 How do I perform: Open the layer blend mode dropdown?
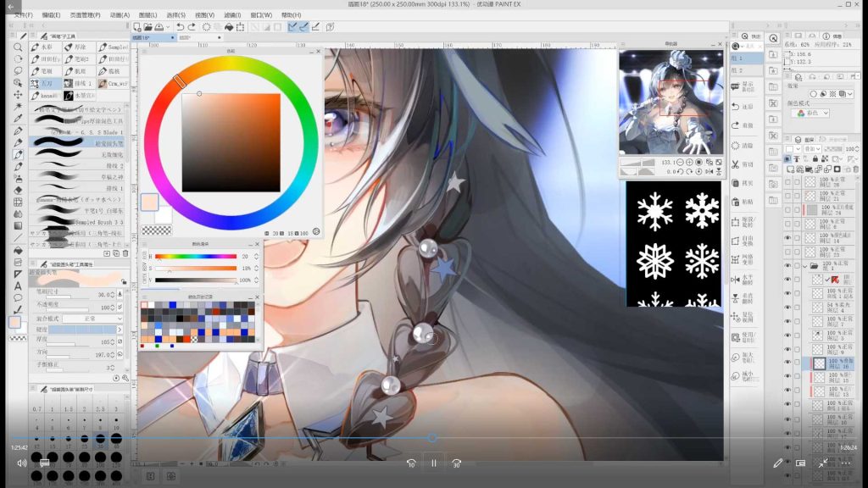811,149
